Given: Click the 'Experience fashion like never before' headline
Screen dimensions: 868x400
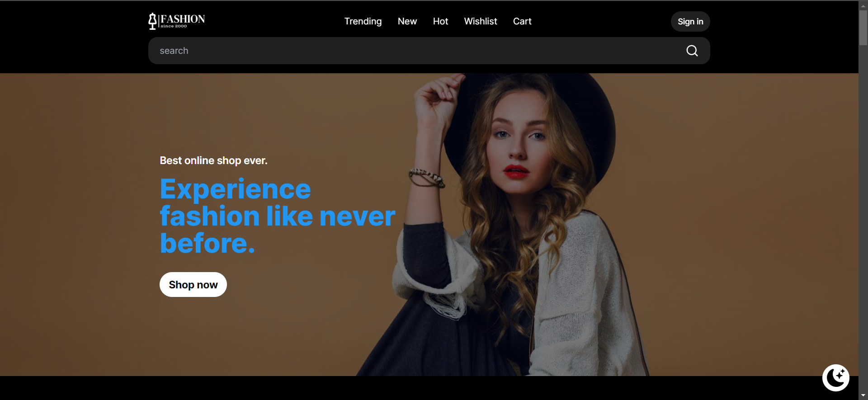Looking at the screenshot, I should (277, 216).
